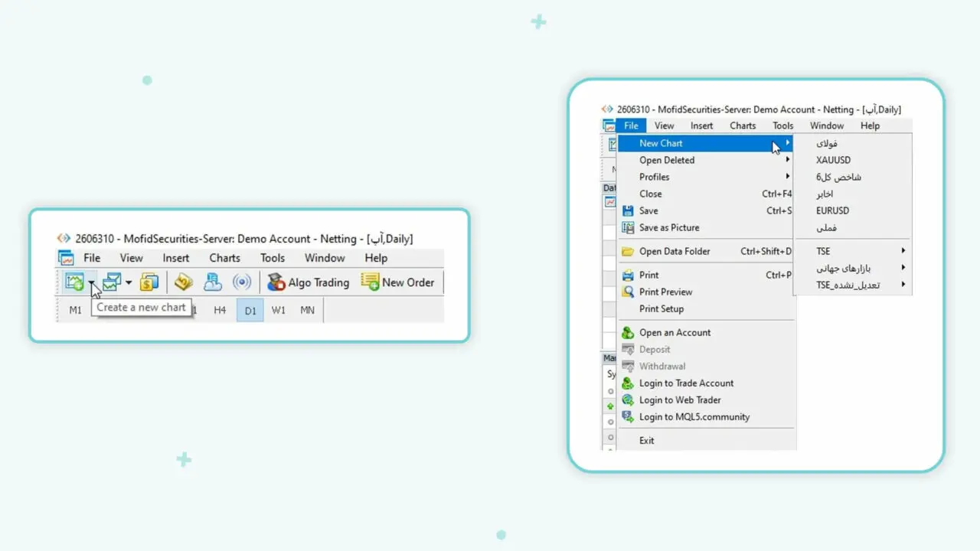Viewport: 980px width, 551px height.
Task: Click the New Order button
Action: [398, 282]
